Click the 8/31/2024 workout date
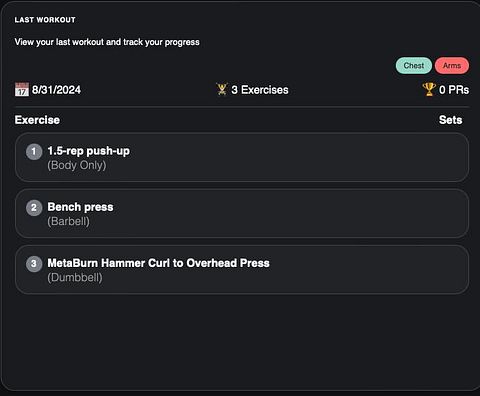The image size is (480, 396). click(x=56, y=90)
